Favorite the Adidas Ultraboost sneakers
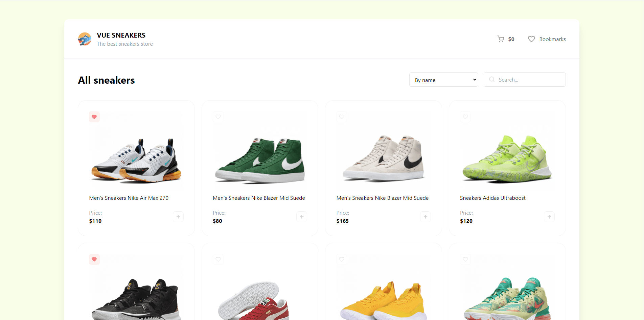The height and width of the screenshot is (320, 644). pyautogui.click(x=465, y=117)
